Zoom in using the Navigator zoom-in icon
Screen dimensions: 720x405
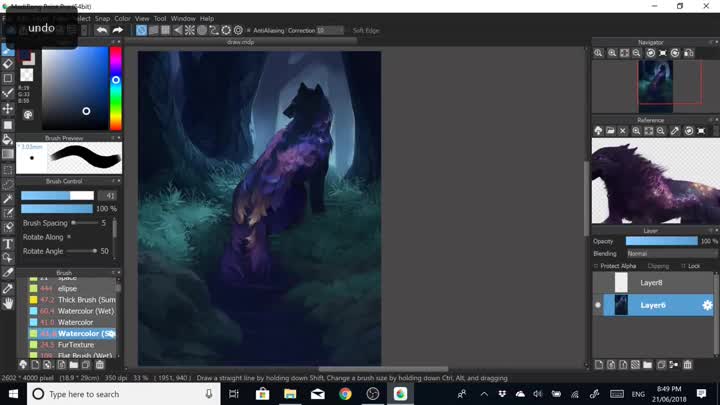pos(612,53)
